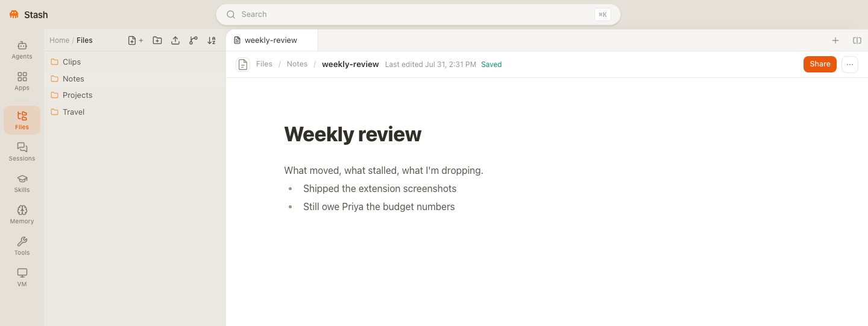Screen dimensions: 868x326
Task: Toggle the split view panel icon
Action: tap(857, 40)
